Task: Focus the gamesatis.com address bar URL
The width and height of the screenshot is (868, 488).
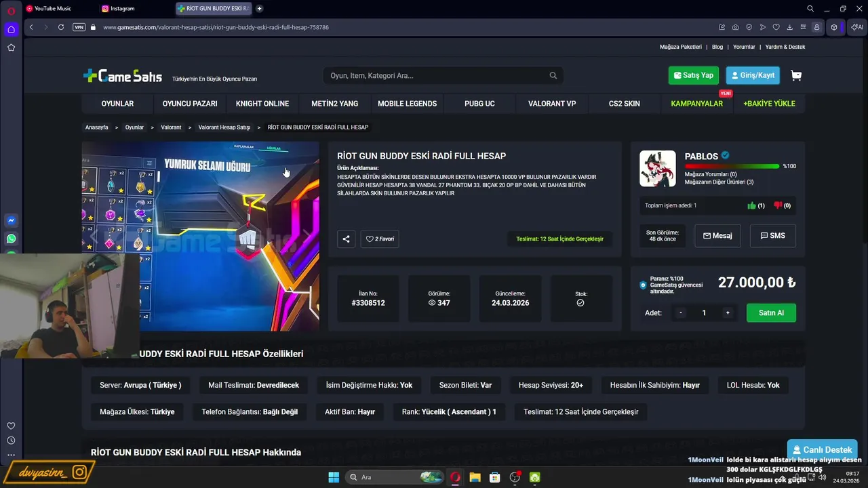Action: point(216,27)
